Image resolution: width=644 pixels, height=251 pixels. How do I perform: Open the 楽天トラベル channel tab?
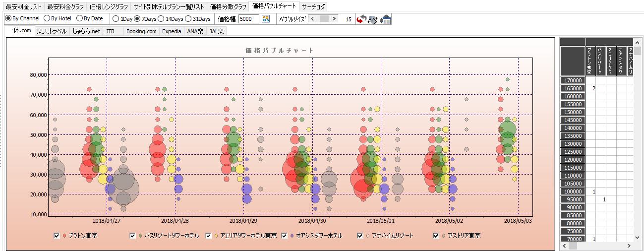click(x=52, y=31)
